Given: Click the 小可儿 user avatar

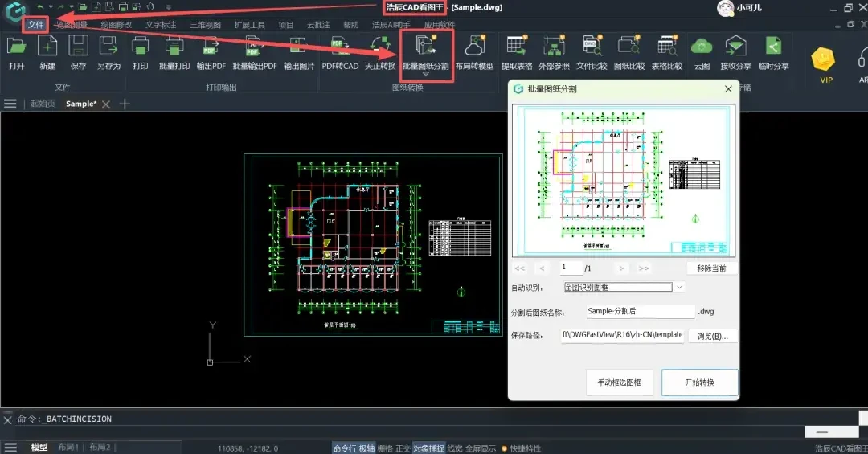Looking at the screenshot, I should (725, 8).
